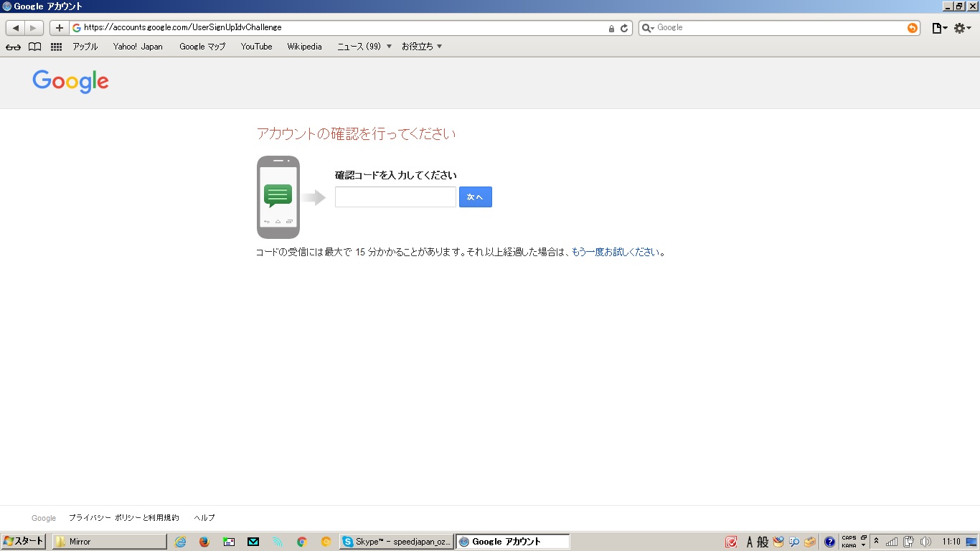The image size is (980, 551).
Task: Switch to the Mirror folder taskbar item
Action: point(110,542)
